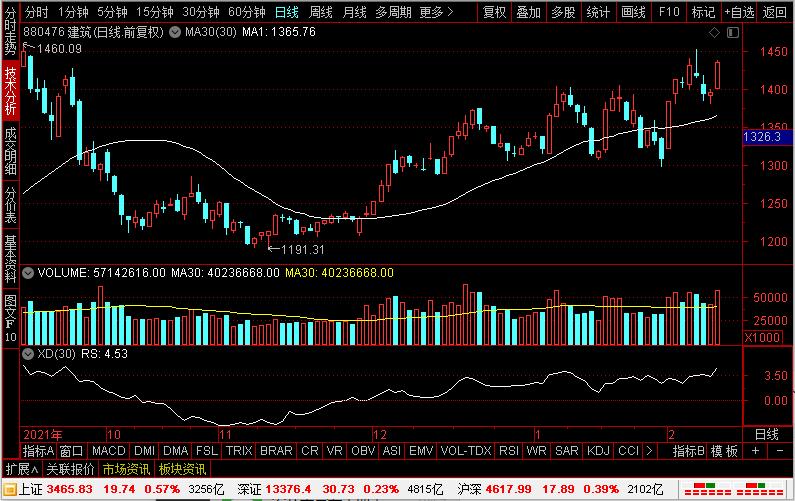Apply the VR indicator
Screen dimensions: 795x501
[335, 451]
